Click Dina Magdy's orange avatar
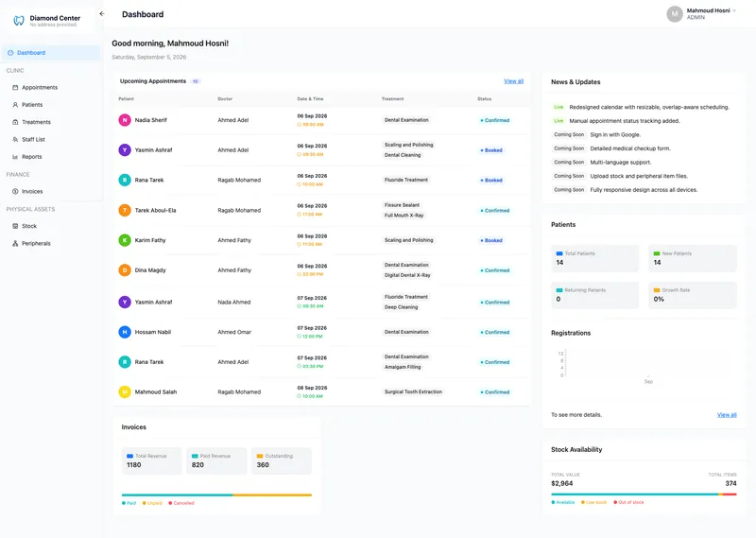 coord(125,270)
